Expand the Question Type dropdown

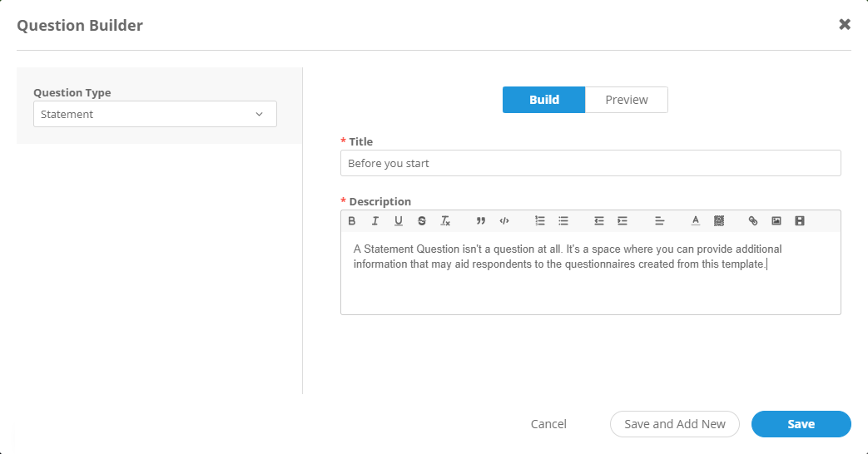pyautogui.click(x=155, y=114)
